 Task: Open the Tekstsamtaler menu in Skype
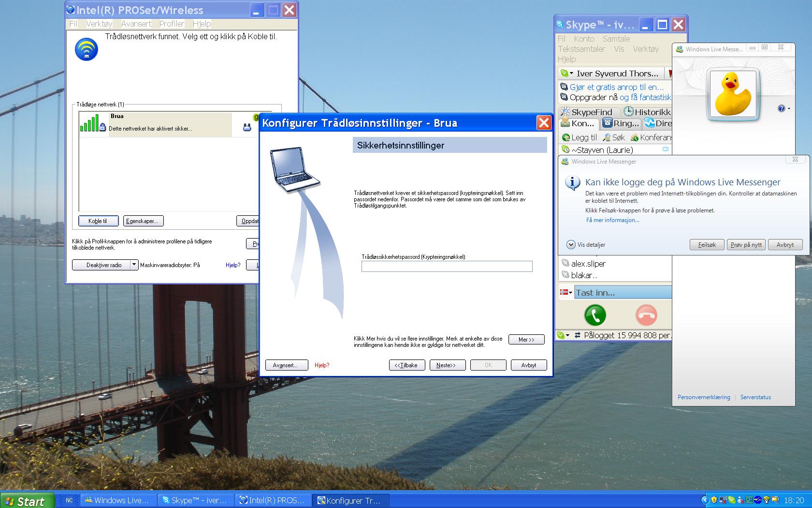(581, 49)
